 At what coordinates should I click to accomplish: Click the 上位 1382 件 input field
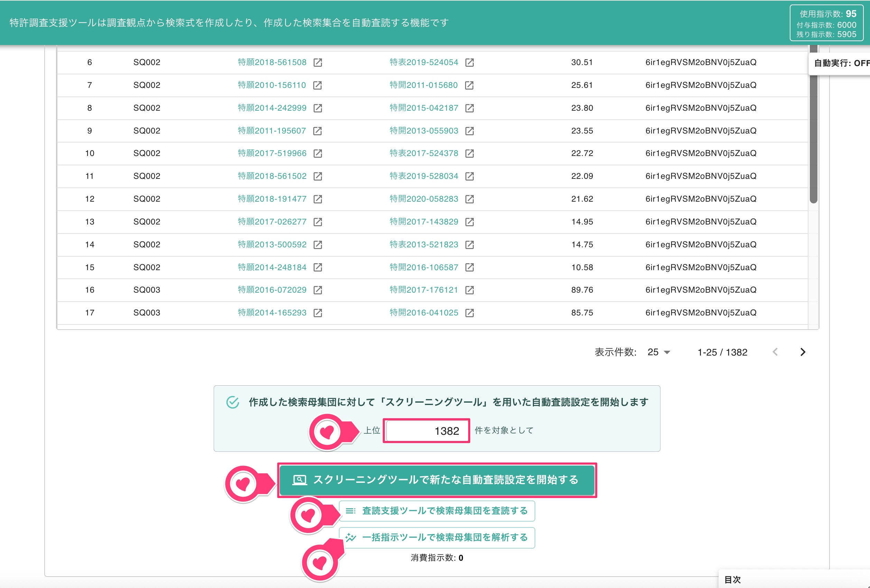[426, 431]
